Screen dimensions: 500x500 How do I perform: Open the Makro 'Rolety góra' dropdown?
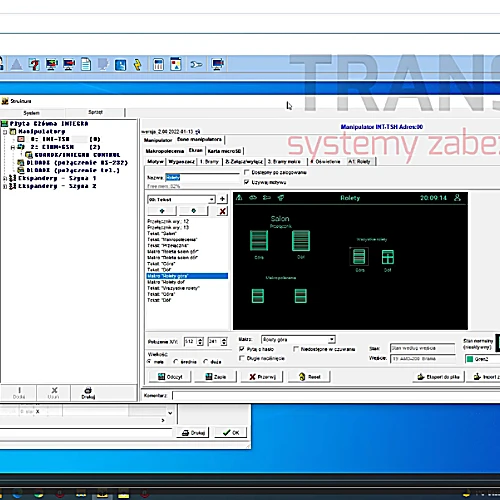click(331, 339)
